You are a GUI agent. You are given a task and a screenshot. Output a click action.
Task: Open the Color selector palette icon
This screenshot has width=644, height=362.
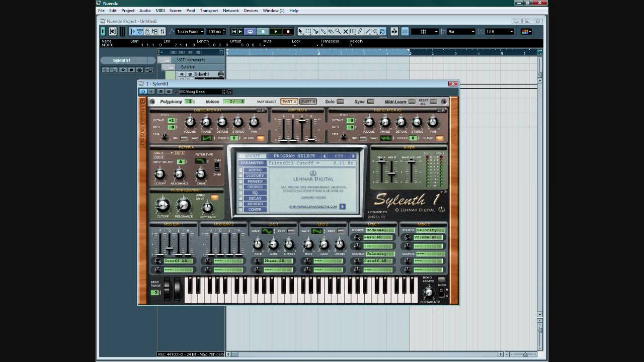click(526, 32)
